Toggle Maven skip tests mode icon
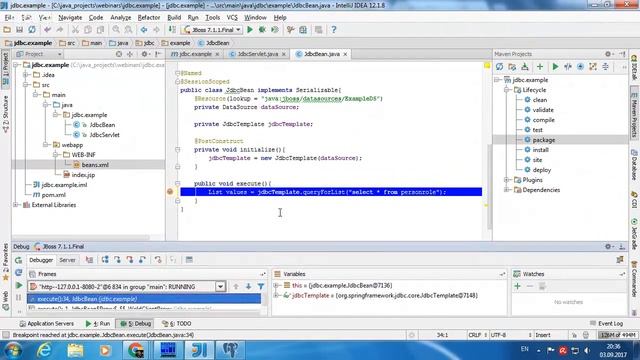 pyautogui.click(x=580, y=67)
